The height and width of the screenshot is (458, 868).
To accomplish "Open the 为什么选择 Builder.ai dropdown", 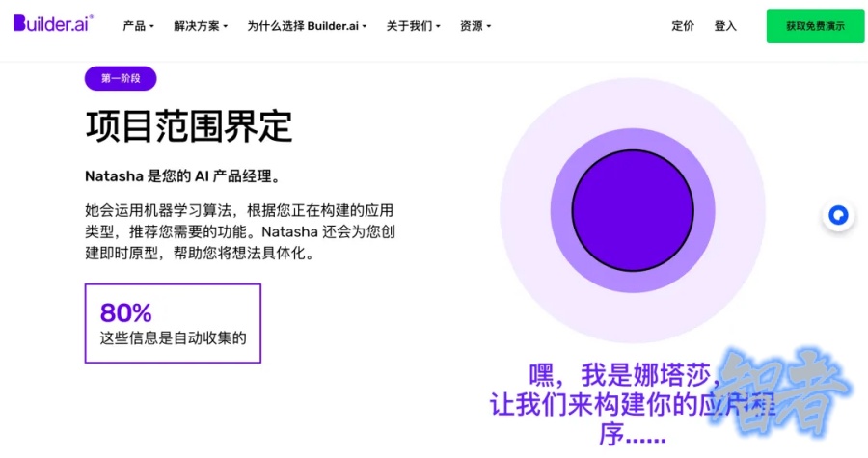I will [x=307, y=26].
